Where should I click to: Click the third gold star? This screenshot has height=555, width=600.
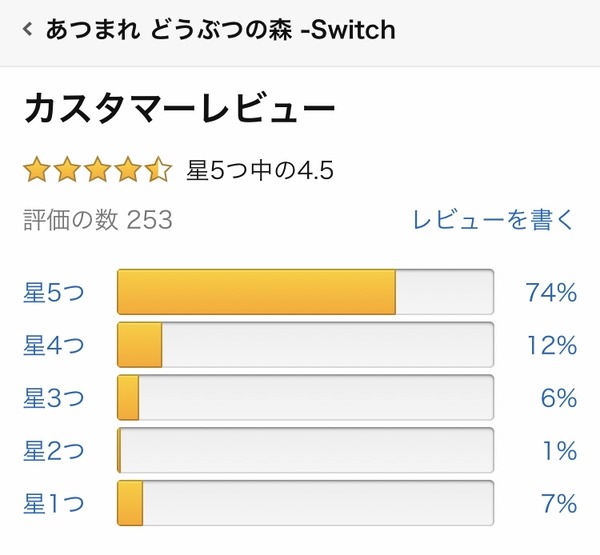[x=98, y=170]
